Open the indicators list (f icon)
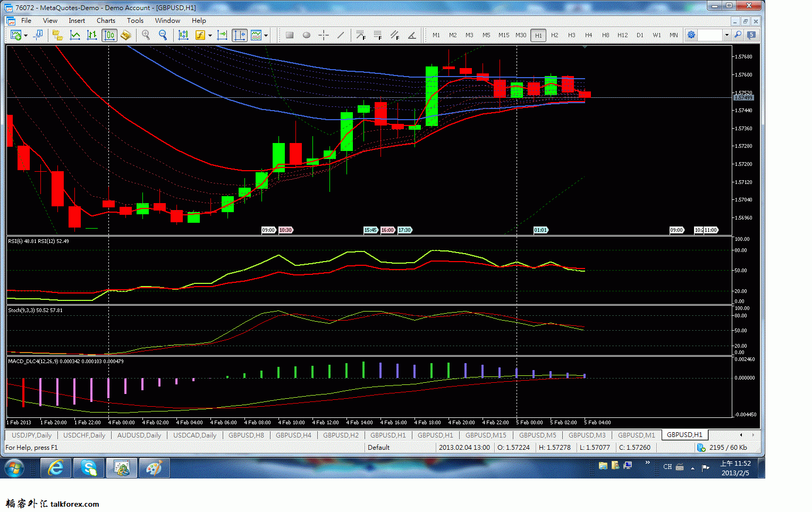 200,35
